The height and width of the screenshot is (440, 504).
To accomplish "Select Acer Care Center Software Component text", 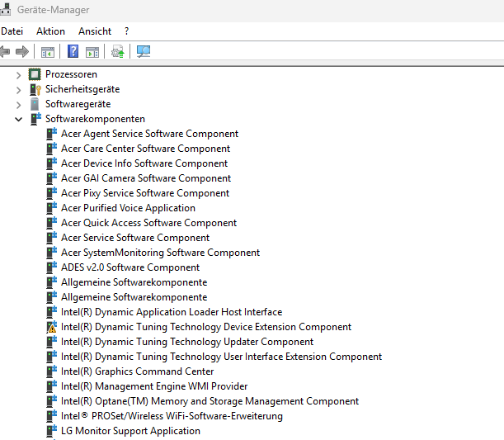I will point(146,149).
